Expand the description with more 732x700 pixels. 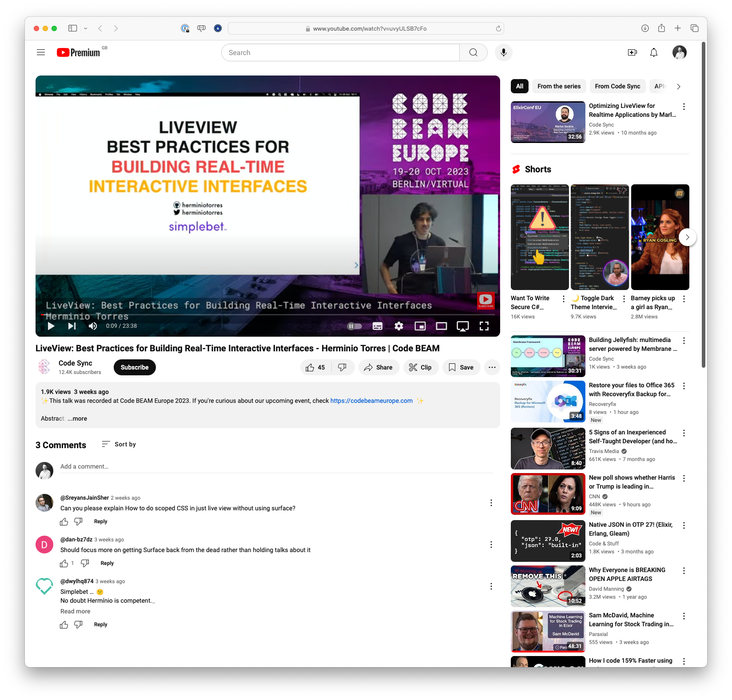tap(78, 418)
